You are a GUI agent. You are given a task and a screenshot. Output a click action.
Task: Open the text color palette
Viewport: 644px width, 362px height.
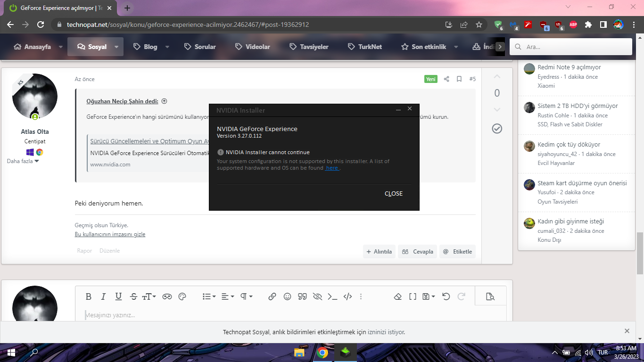(x=182, y=296)
